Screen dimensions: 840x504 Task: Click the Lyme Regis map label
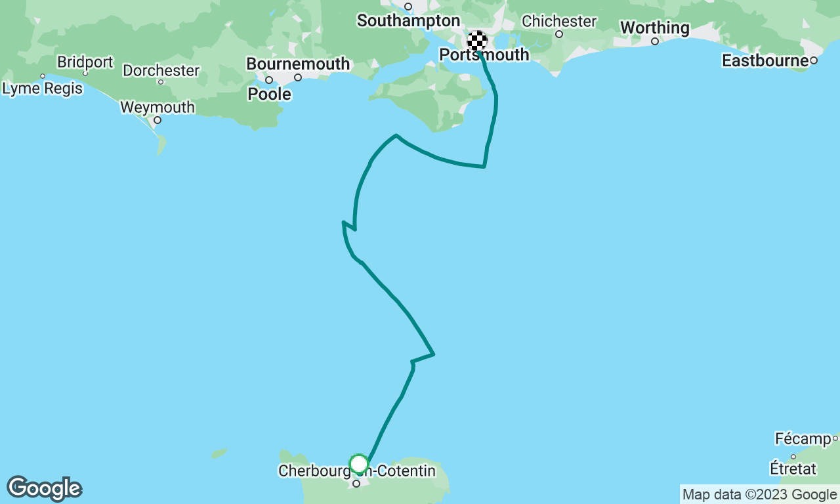tap(43, 88)
